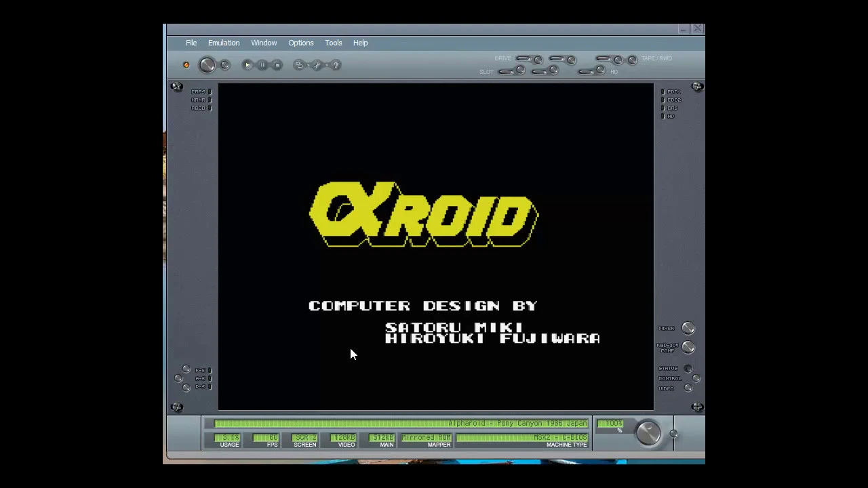Open the Options menu
The height and width of the screenshot is (488, 868).
click(301, 43)
